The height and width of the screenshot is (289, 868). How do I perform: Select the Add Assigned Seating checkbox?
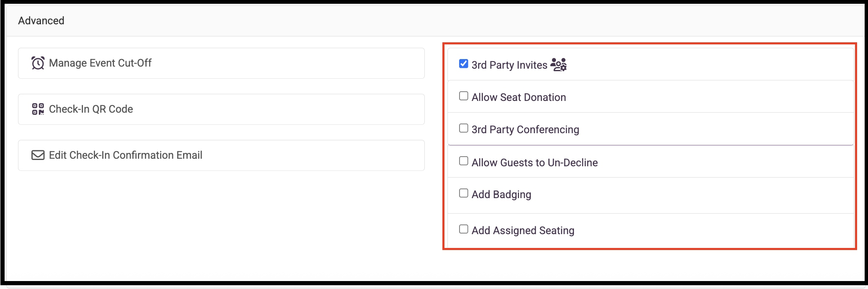click(464, 229)
